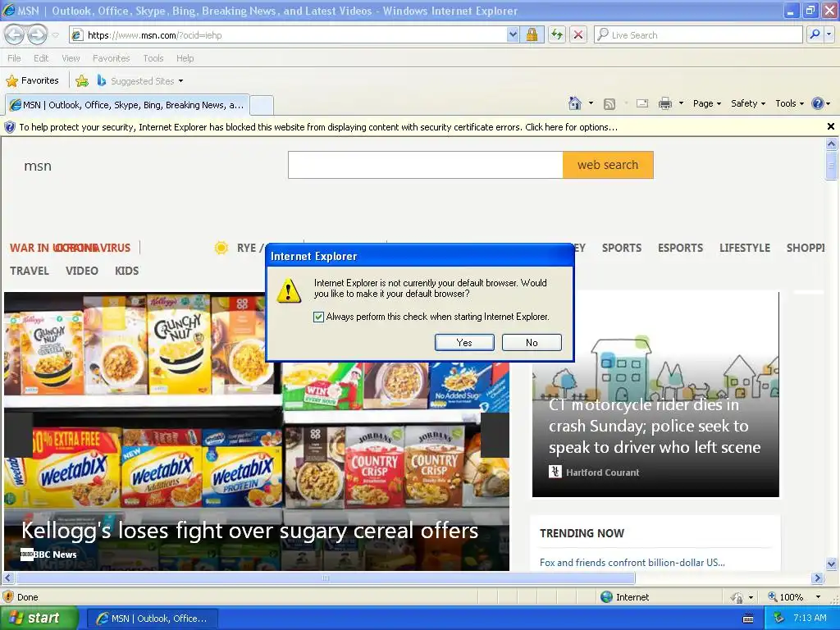Viewport: 840px width, 630px height.
Task: Open the Help menu
Action: 185,58
